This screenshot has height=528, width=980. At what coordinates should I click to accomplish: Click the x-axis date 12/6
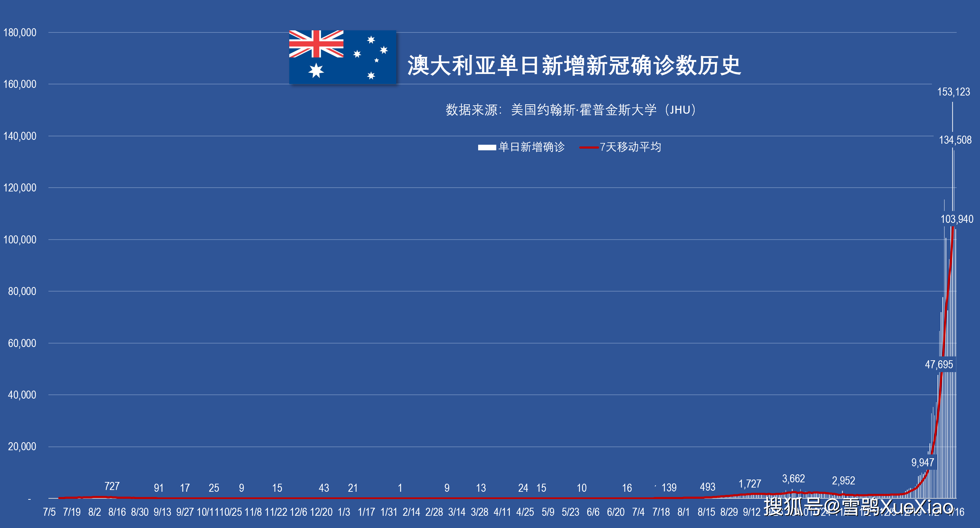[299, 512]
